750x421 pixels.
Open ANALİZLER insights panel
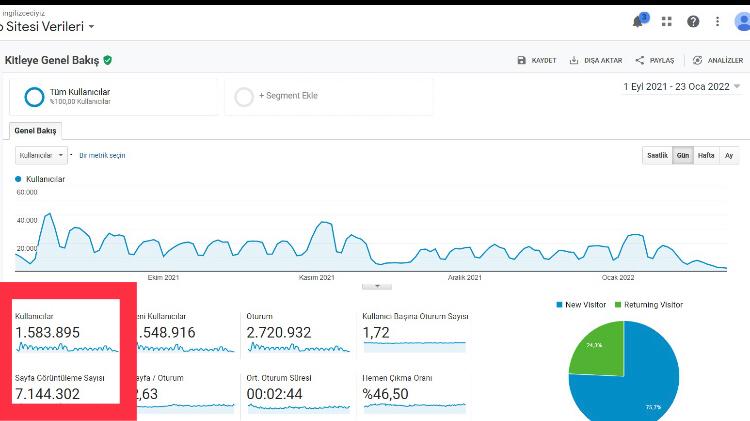click(698, 60)
